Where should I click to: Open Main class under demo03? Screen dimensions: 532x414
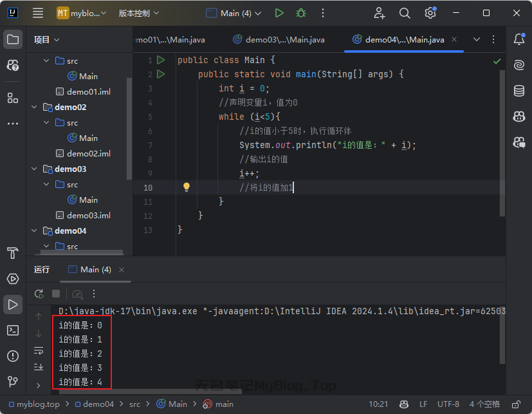82,200
